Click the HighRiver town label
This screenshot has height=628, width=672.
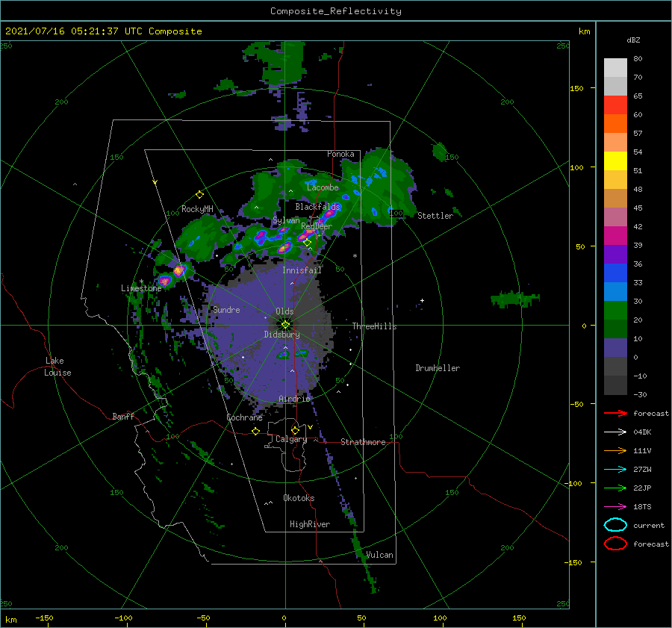click(310, 524)
